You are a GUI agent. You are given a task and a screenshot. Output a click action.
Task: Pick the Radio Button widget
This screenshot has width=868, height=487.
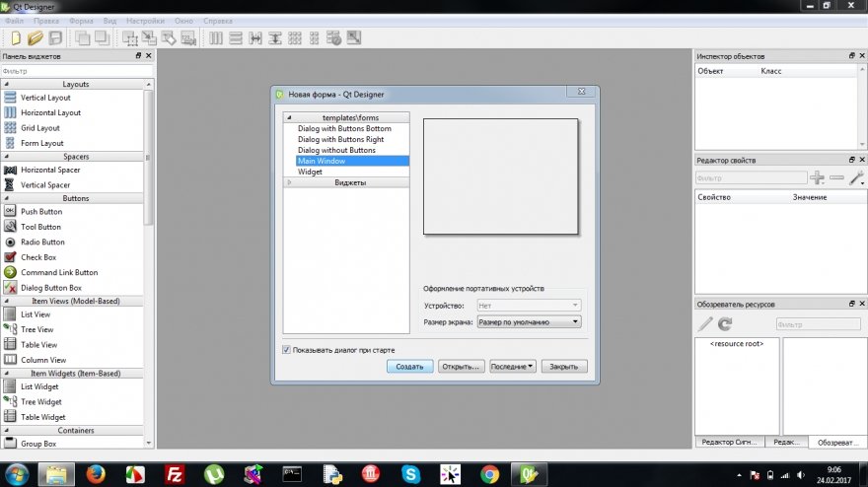click(x=42, y=242)
